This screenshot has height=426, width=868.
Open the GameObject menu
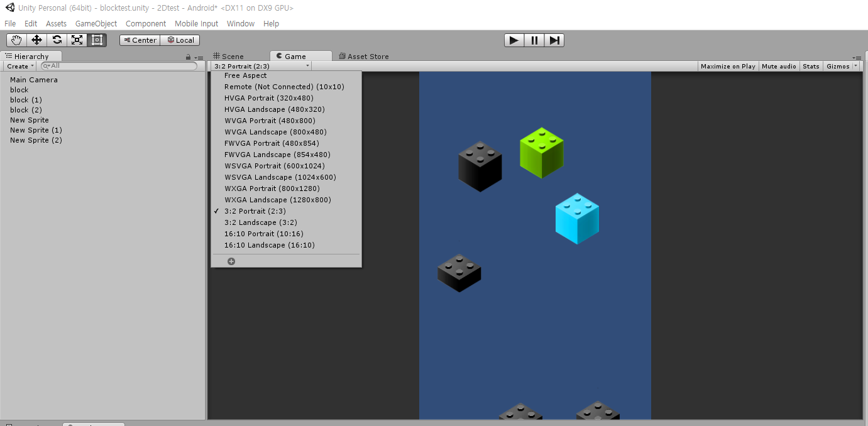[96, 24]
